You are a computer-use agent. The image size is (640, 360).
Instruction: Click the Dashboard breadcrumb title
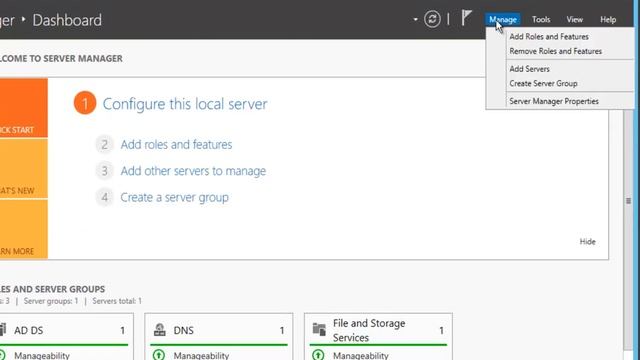[67, 20]
